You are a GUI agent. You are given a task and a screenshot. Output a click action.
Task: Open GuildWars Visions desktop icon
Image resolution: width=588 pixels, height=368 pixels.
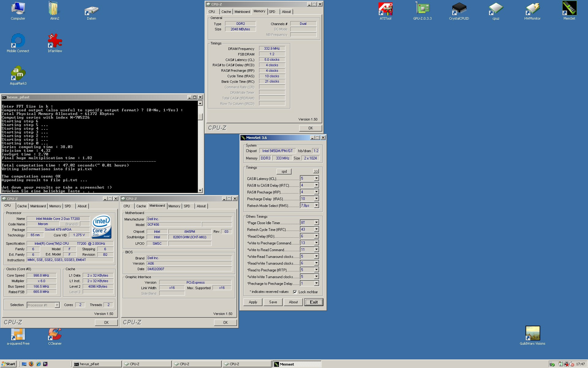pos(533,335)
